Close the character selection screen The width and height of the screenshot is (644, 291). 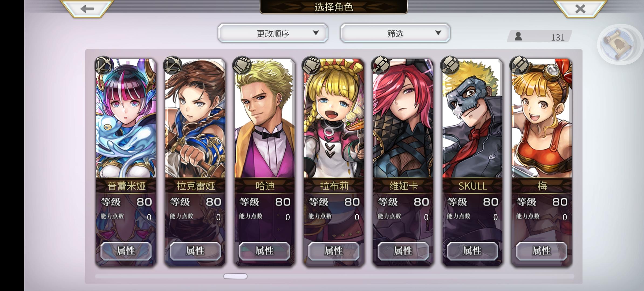coord(580,9)
